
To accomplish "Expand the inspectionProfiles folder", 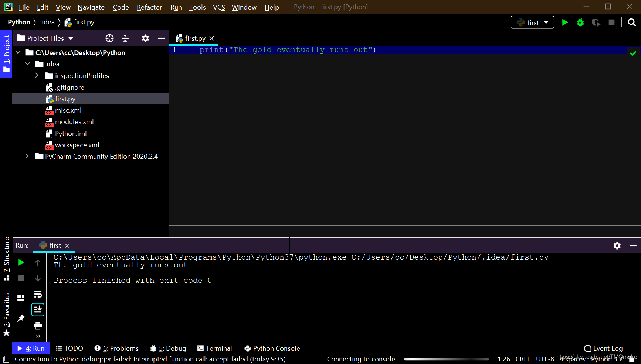I will [x=37, y=75].
